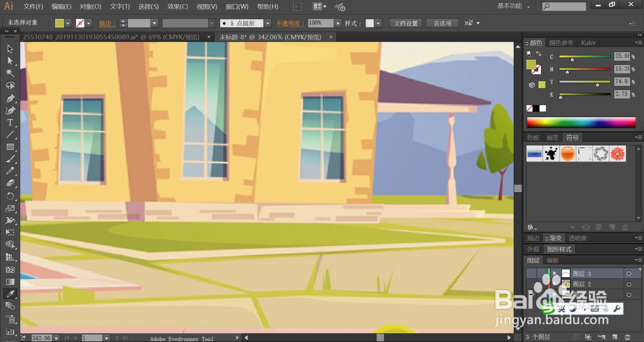This screenshot has height=342, width=644.
Task: Click the 文档设置 button
Action: [406, 23]
